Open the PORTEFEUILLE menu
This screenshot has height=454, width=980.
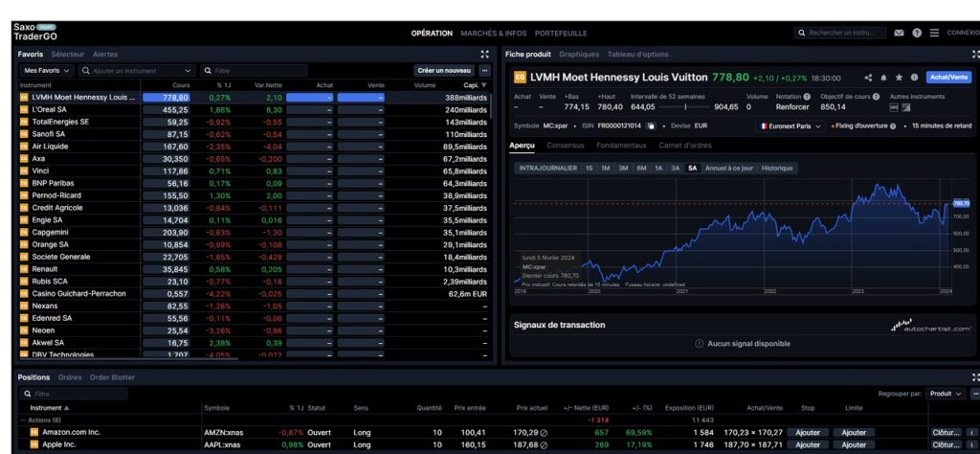[x=561, y=33]
